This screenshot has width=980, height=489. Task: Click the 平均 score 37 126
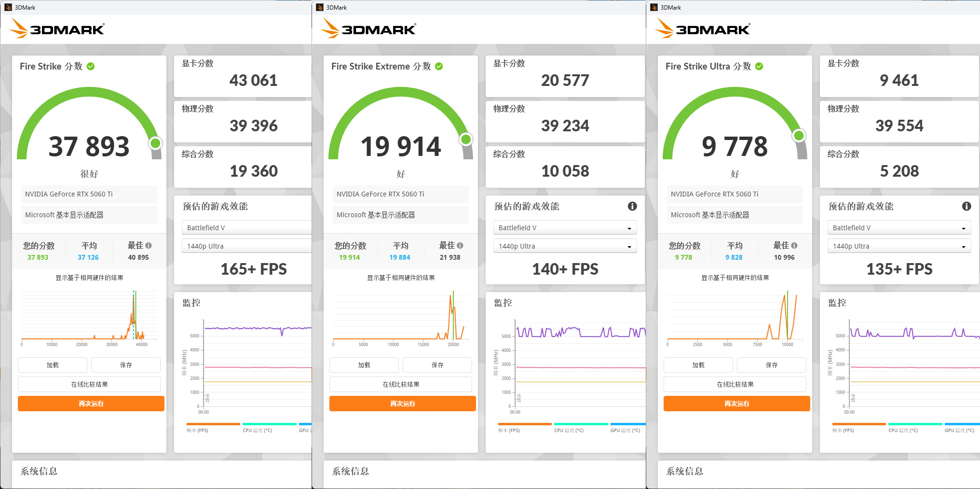click(x=88, y=257)
